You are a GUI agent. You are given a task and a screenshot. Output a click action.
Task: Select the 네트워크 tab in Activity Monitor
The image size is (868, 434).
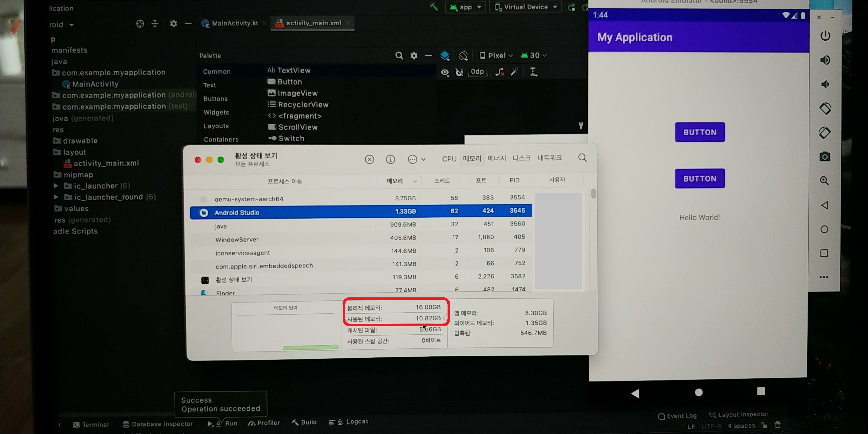550,158
